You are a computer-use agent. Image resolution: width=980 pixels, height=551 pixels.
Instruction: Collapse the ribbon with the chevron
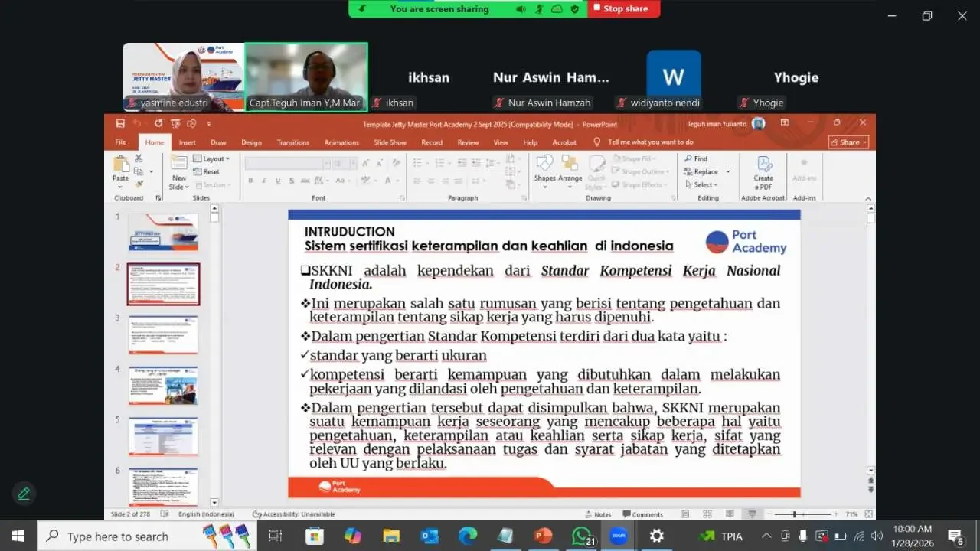coord(868,199)
